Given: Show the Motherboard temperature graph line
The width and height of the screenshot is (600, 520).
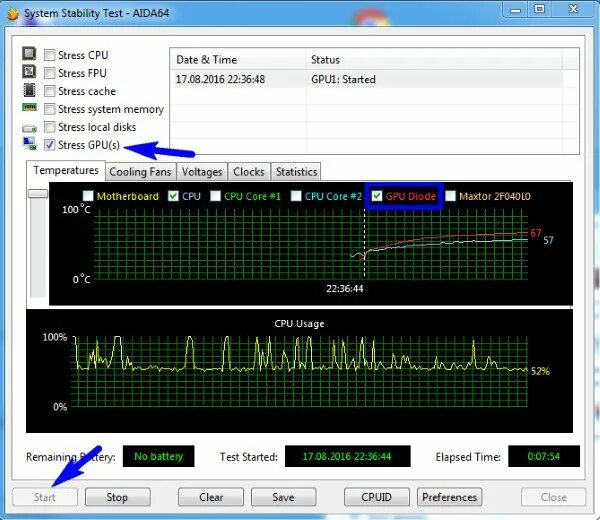Looking at the screenshot, I should (88, 196).
